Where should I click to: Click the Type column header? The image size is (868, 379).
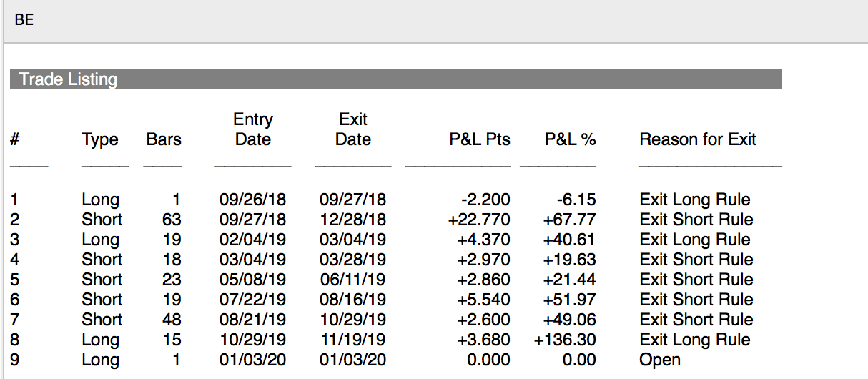click(x=100, y=139)
